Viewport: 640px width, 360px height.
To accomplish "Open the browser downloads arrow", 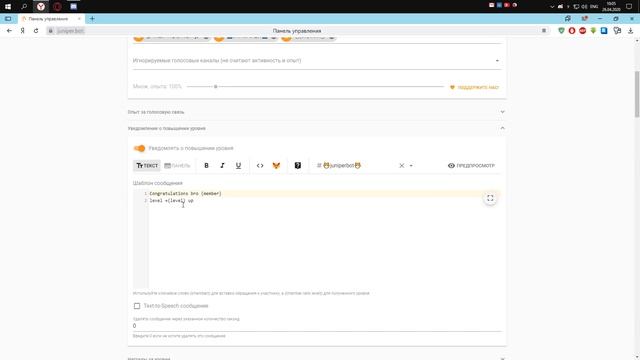I will click(631, 31).
